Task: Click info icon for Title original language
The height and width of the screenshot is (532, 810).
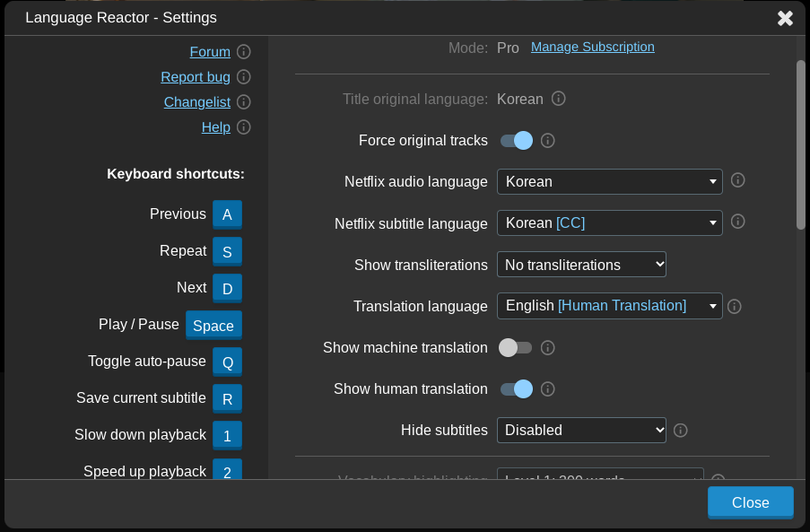Action: click(x=559, y=98)
